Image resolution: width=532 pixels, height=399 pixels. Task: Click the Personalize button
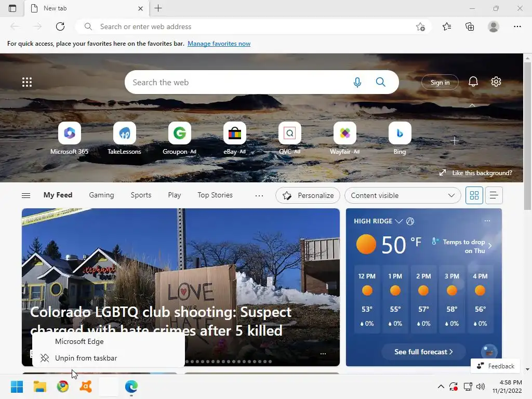pos(308,195)
